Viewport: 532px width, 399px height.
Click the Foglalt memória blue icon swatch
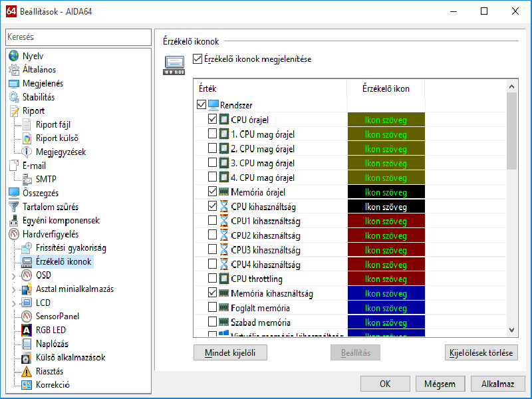[386, 308]
